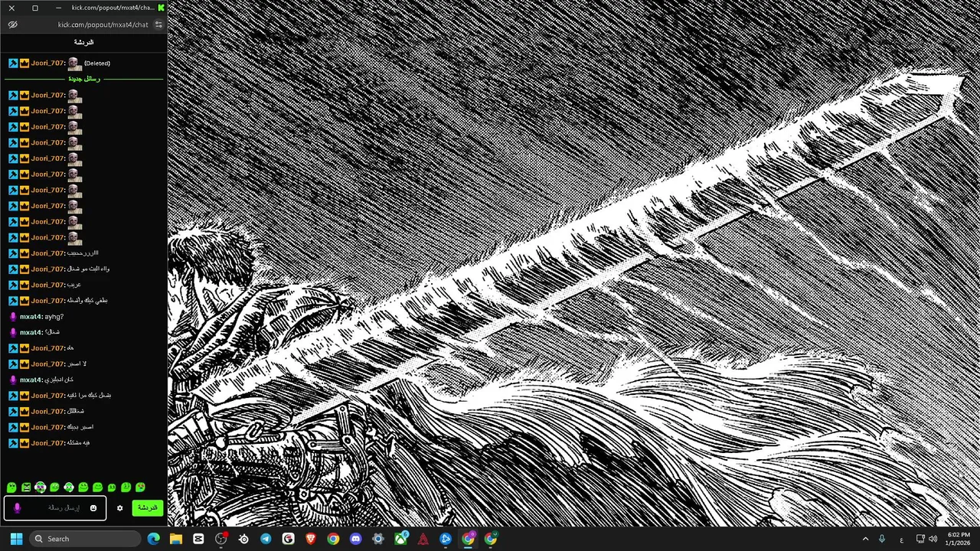The width and height of the screenshot is (980, 551).
Task: Click the purple mic badge on 'ayhg?' row
Action: click(x=13, y=317)
